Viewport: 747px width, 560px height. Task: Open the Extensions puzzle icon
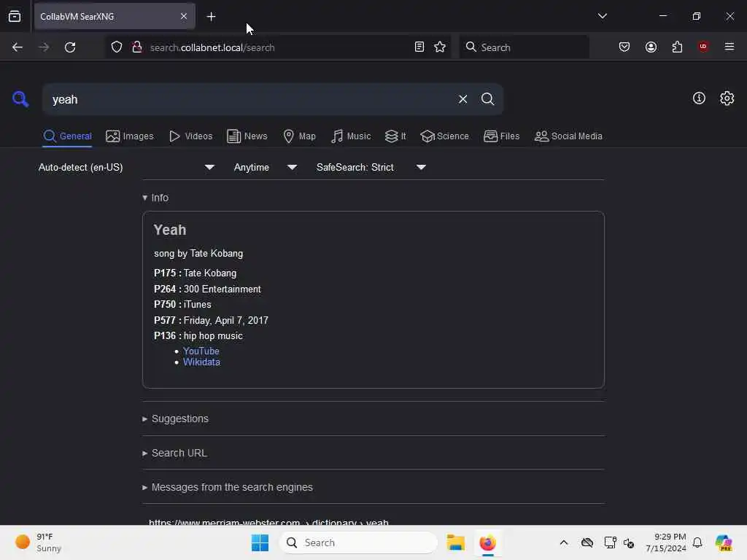[677, 47]
